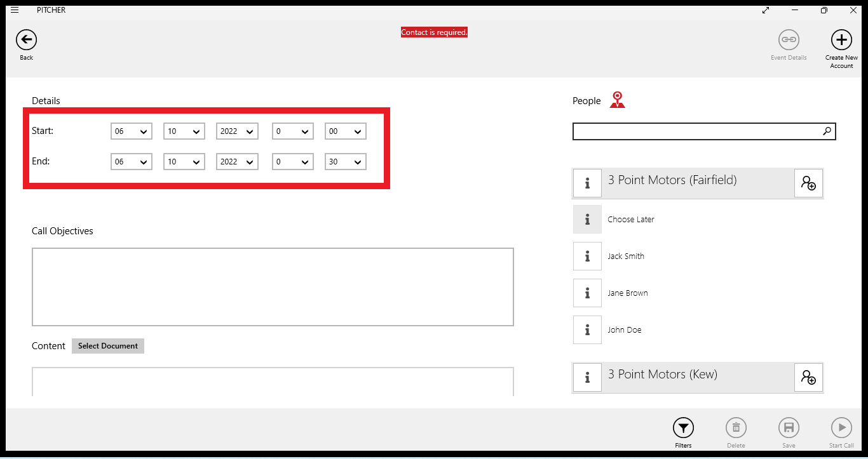Show info for Jack Smith
The width and height of the screenshot is (868, 459).
(587, 256)
